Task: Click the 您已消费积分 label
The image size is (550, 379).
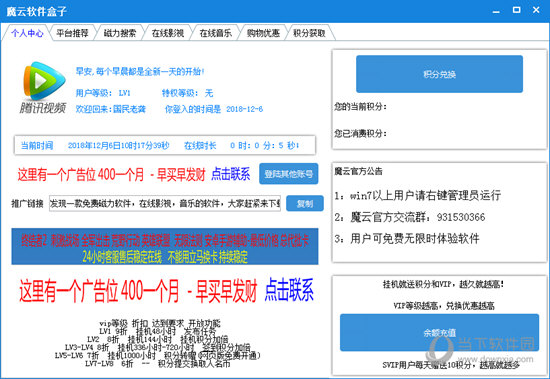Action: click(x=360, y=133)
